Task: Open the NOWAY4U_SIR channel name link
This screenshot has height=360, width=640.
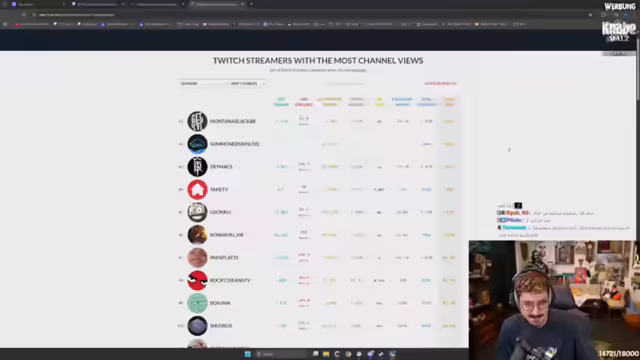Action: [x=227, y=235]
